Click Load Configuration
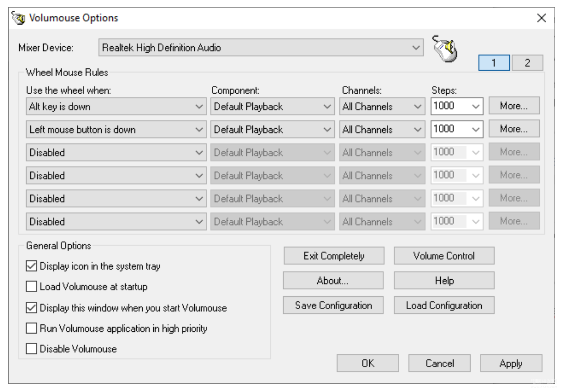Viewport: 561px width, 392px height. click(x=444, y=305)
